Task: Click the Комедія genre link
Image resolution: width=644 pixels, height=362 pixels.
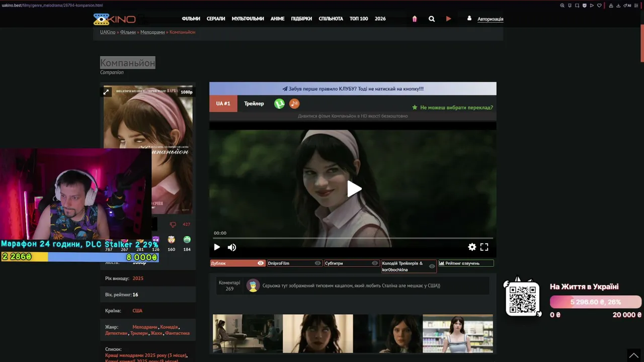Action: pyautogui.click(x=169, y=327)
